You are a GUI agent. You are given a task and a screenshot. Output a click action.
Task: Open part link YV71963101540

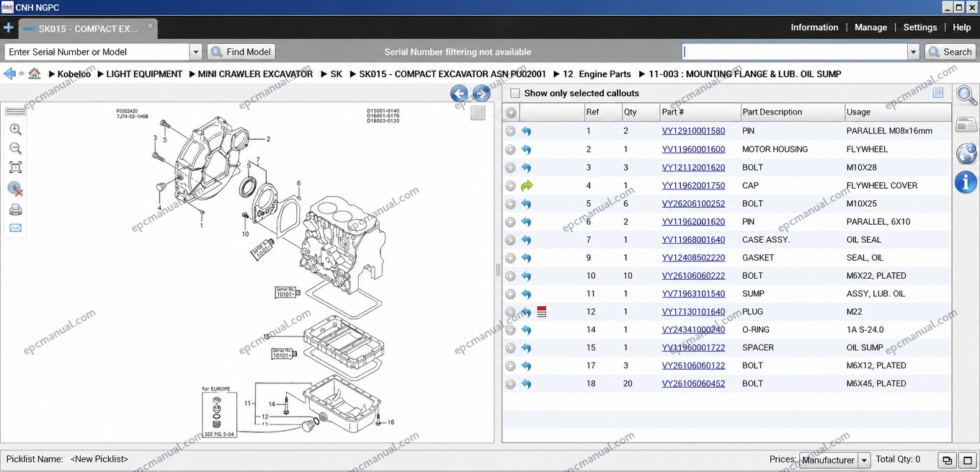(x=693, y=294)
